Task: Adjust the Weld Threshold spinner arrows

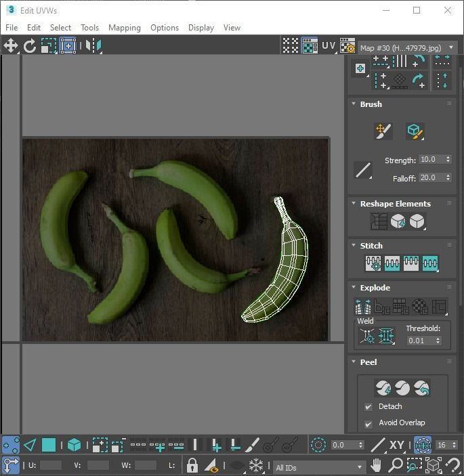Action: pos(438,341)
